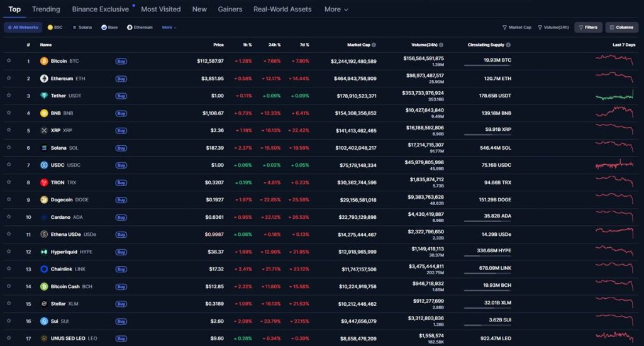Click the Buy button for Sui

121,321
